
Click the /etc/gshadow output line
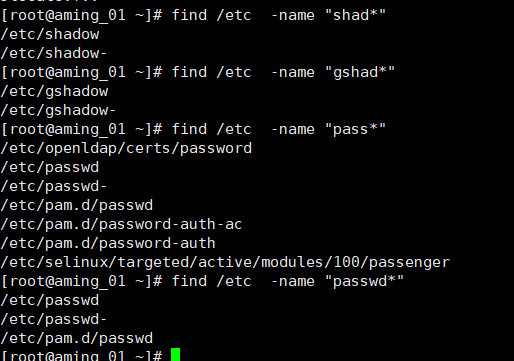pyautogui.click(x=54, y=92)
